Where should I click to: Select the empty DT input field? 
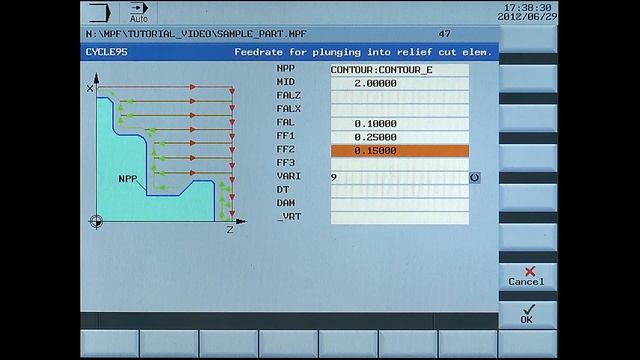pos(399,191)
